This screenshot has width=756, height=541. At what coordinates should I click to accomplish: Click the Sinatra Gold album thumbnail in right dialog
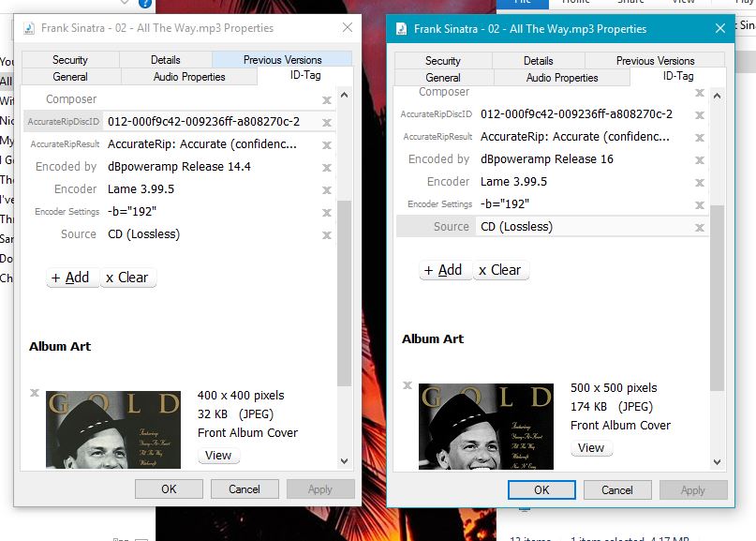[485, 427]
